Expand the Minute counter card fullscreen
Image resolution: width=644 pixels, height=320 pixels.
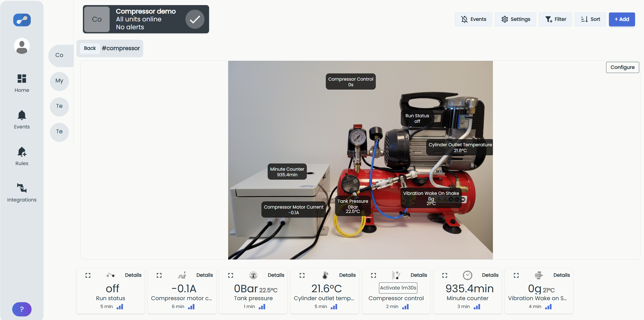[445, 275]
